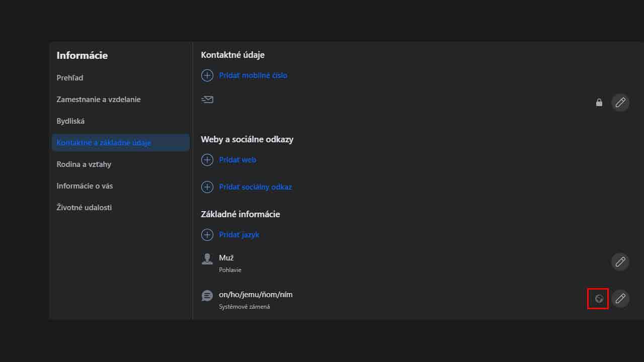The image size is (644, 362).
Task: Open the Prehľad section
Action: [70, 78]
